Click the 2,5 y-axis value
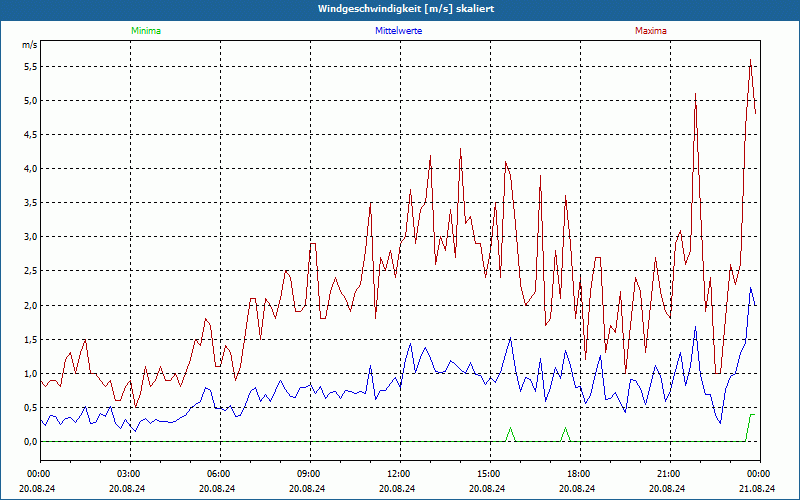 (31, 271)
